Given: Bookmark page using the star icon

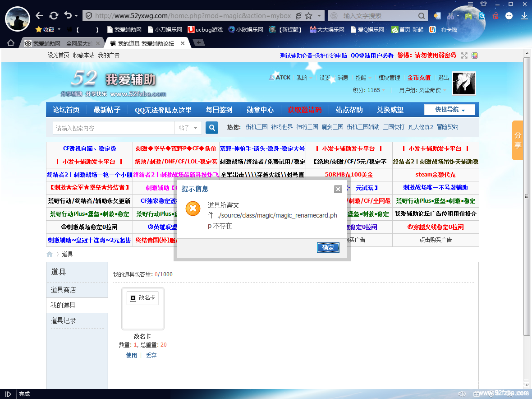Looking at the screenshot, I should pyautogui.click(x=309, y=16).
